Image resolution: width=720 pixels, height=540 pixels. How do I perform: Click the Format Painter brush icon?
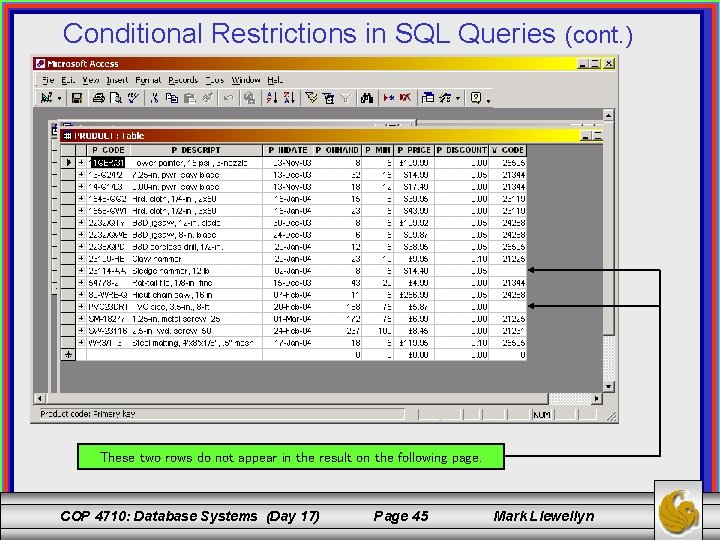208,98
